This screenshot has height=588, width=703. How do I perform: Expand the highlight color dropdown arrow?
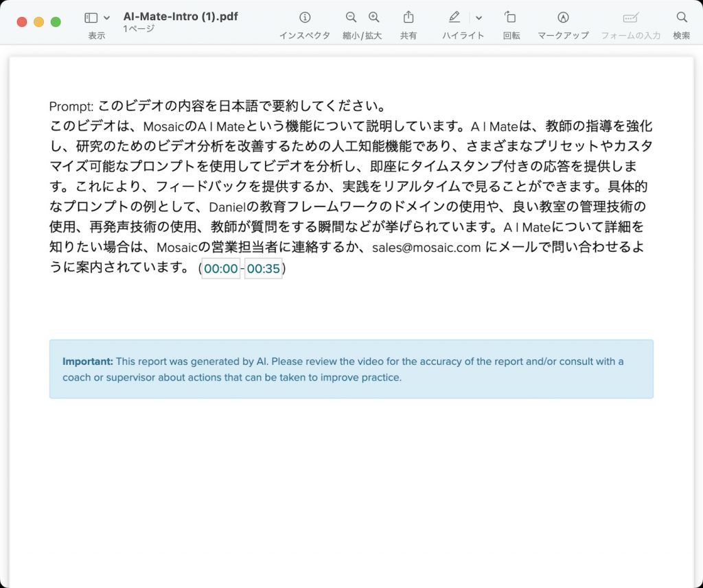point(479,18)
